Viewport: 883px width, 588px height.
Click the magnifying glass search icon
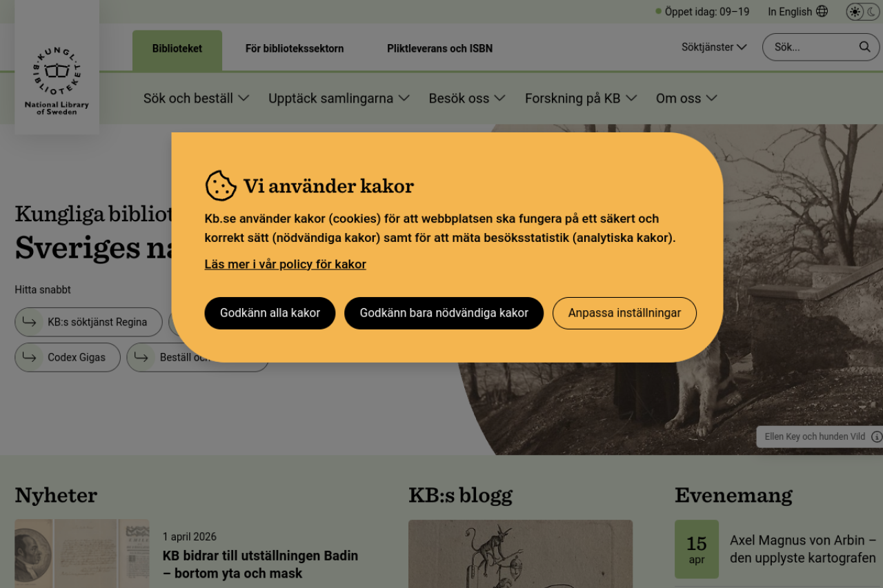point(864,47)
